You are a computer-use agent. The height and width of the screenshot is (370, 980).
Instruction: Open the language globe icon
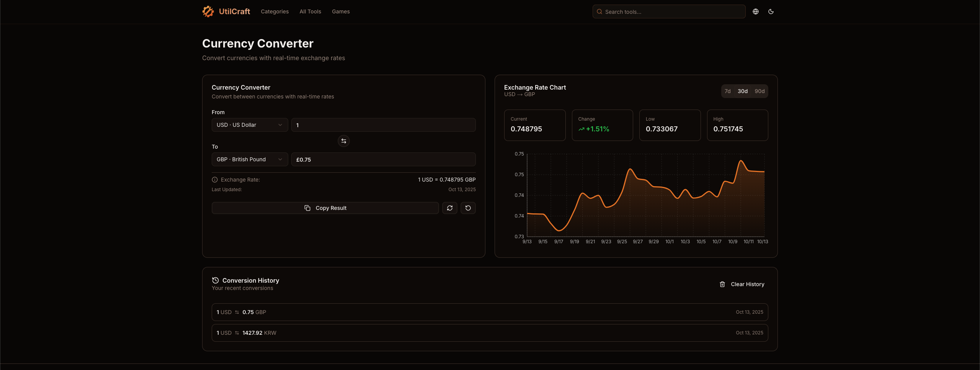tap(756, 11)
